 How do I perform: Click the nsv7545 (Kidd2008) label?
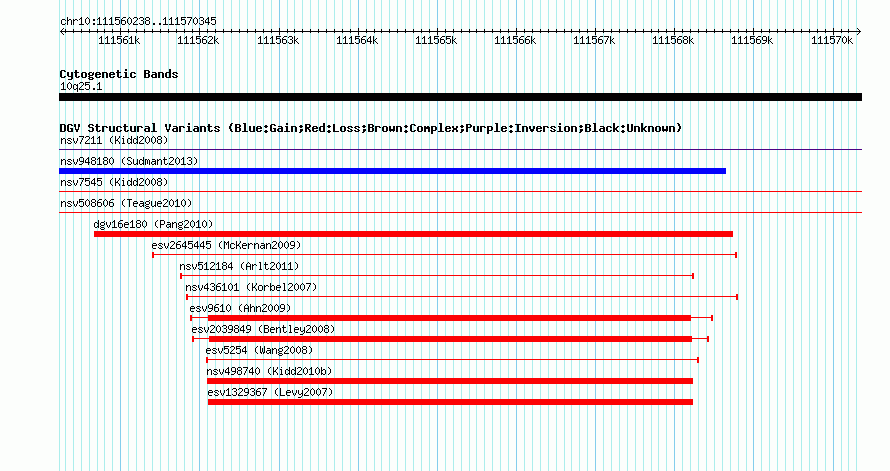click(x=114, y=182)
